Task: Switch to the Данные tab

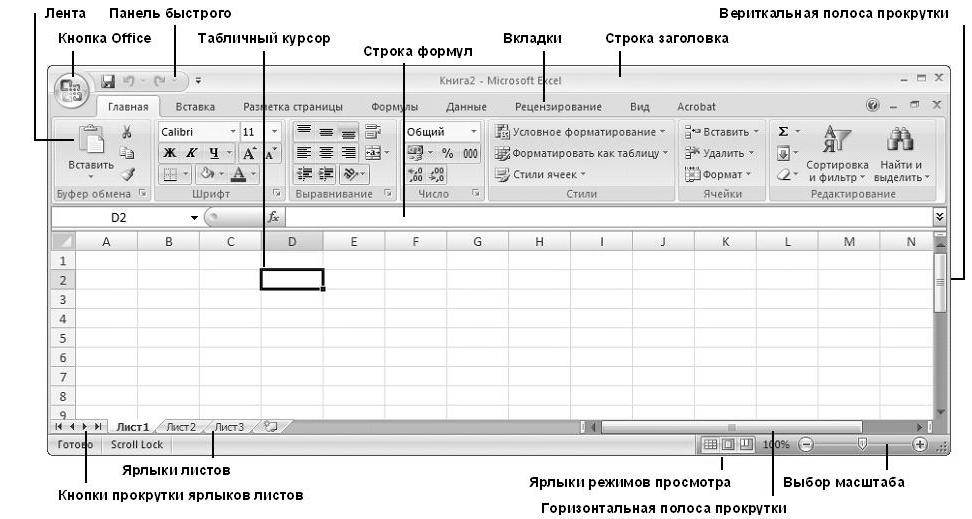Action: pyautogui.click(x=466, y=107)
